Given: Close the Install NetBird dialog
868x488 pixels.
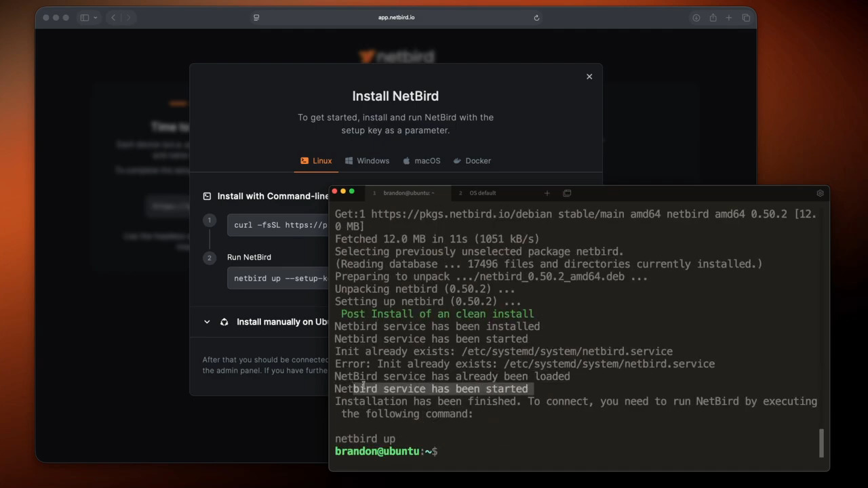Looking at the screenshot, I should tap(589, 77).
